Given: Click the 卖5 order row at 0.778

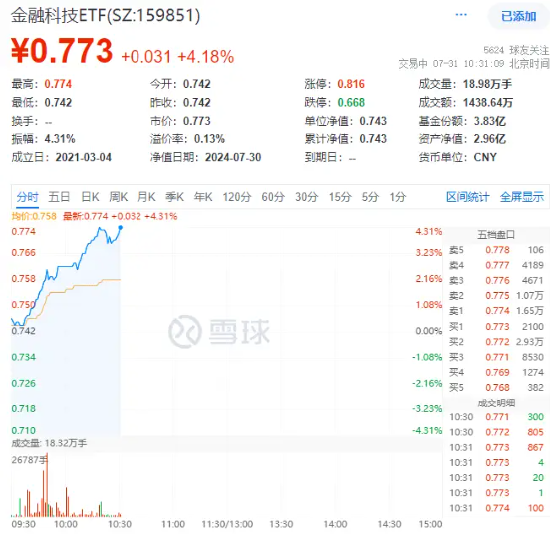Looking at the screenshot, I should [x=496, y=250].
